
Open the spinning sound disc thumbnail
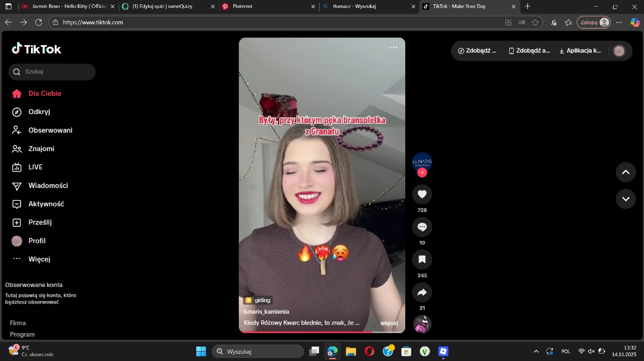click(x=422, y=324)
